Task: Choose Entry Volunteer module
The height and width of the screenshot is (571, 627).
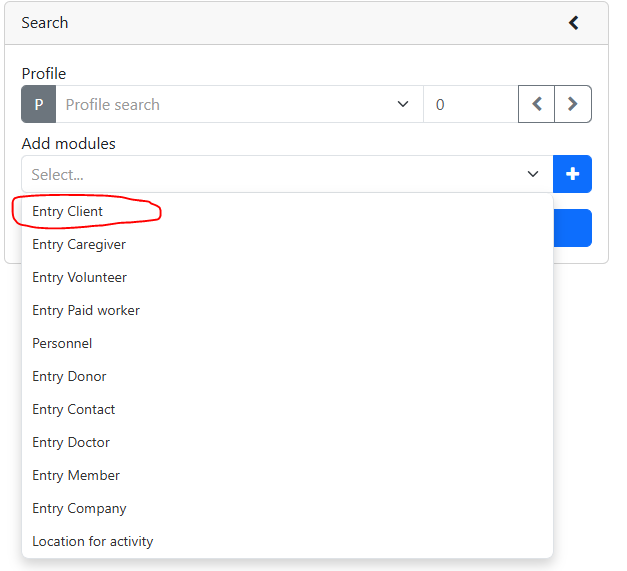Action: click(80, 278)
